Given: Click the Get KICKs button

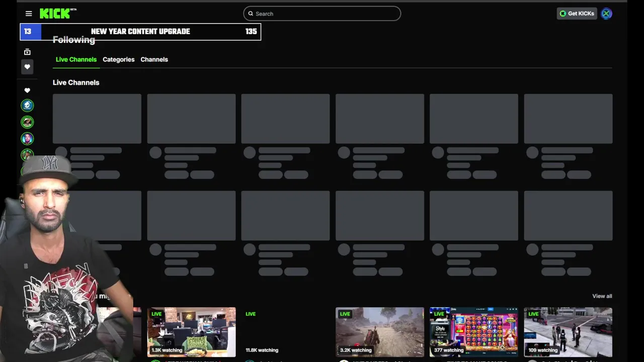Looking at the screenshot, I should (x=577, y=14).
